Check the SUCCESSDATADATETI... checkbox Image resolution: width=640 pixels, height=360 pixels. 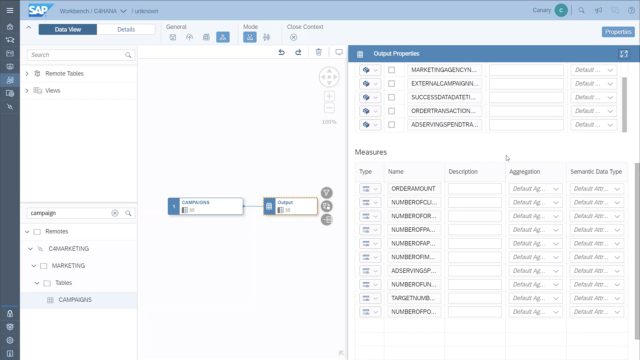391,97
